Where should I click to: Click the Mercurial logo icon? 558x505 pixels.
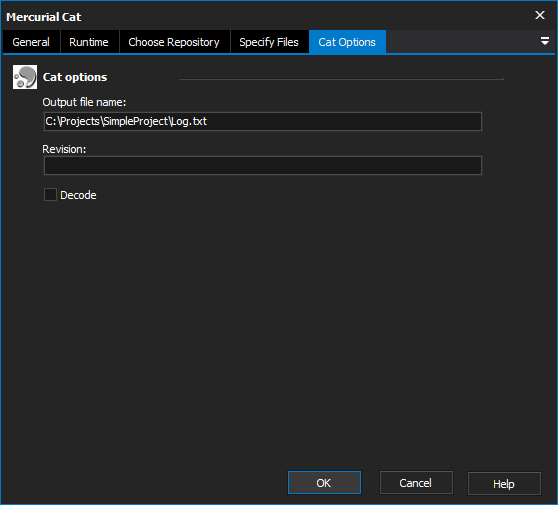(x=25, y=77)
